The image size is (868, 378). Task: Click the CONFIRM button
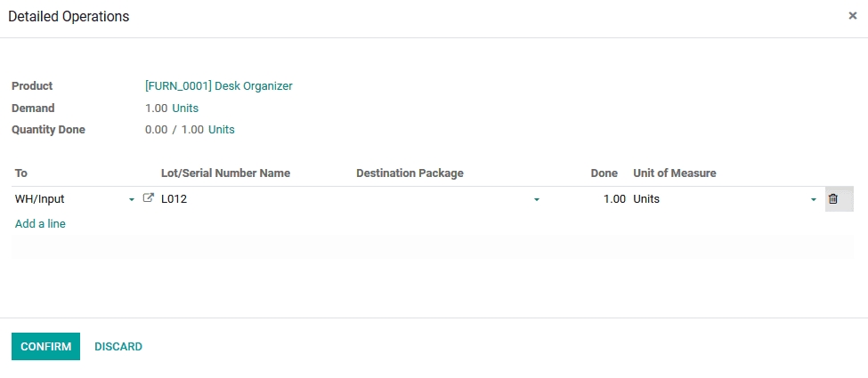(45, 346)
